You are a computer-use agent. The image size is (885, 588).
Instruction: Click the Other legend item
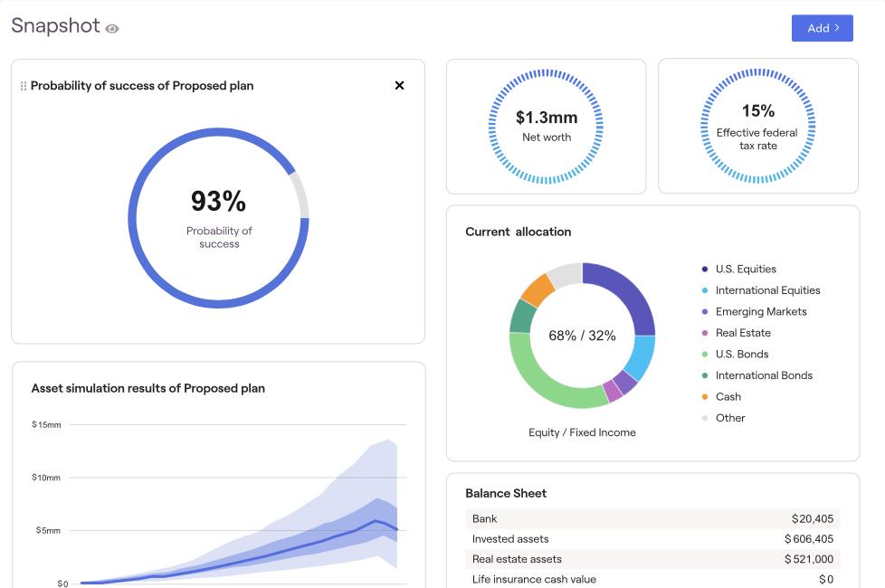723,418
